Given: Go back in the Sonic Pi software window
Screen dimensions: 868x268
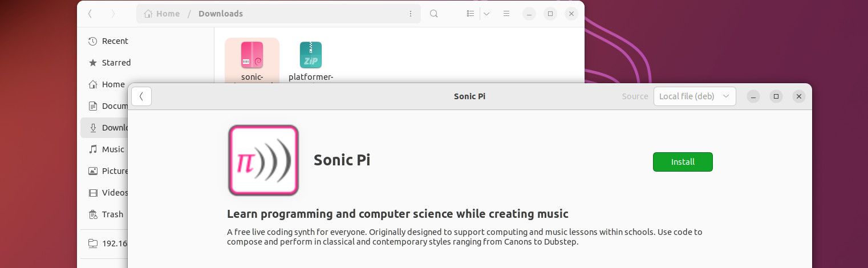Looking at the screenshot, I should coord(141,96).
